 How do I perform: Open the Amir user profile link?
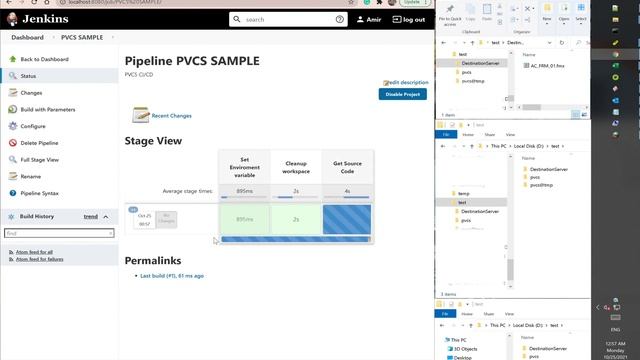coord(369,19)
